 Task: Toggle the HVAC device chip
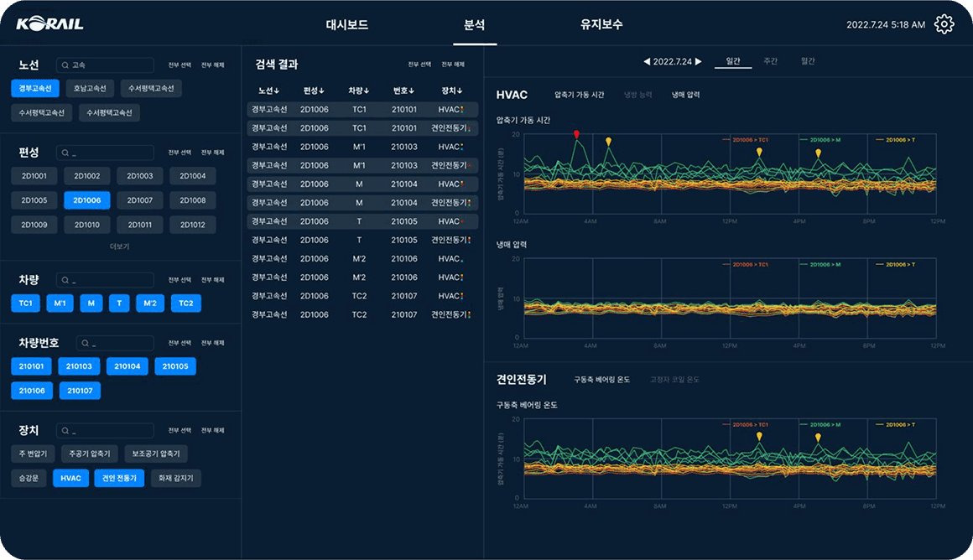coord(70,478)
